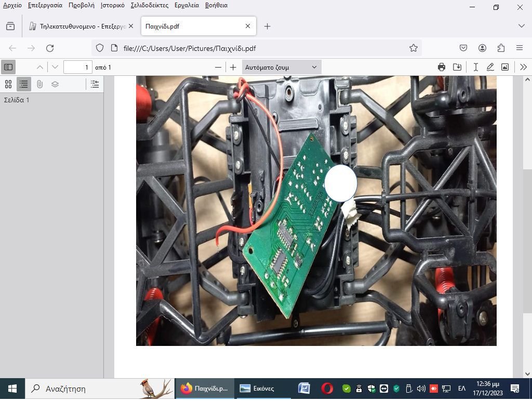The height and width of the screenshot is (401, 532).
Task: Show PDF layers in sidebar
Action: click(x=55, y=84)
